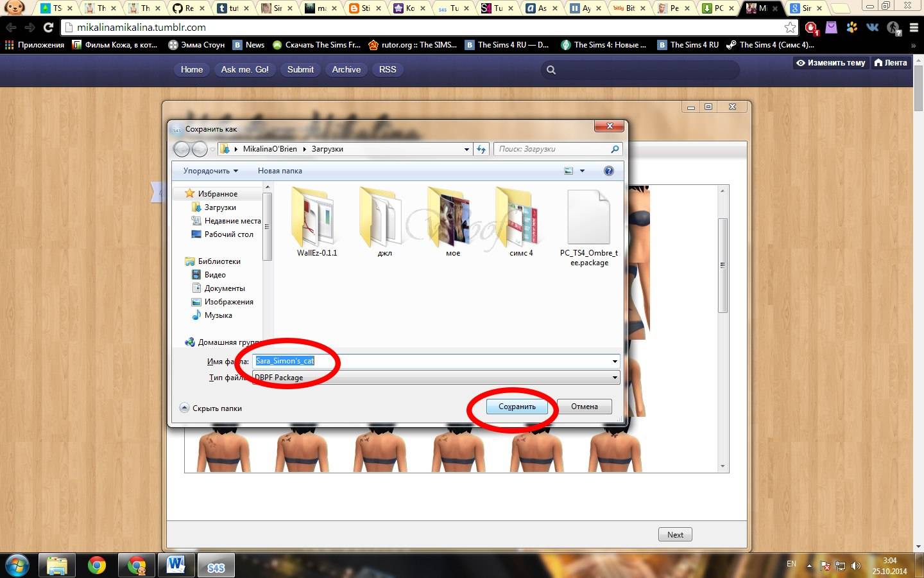Open the Windows Start menu
This screenshot has height=578, width=924.
tap(17, 565)
